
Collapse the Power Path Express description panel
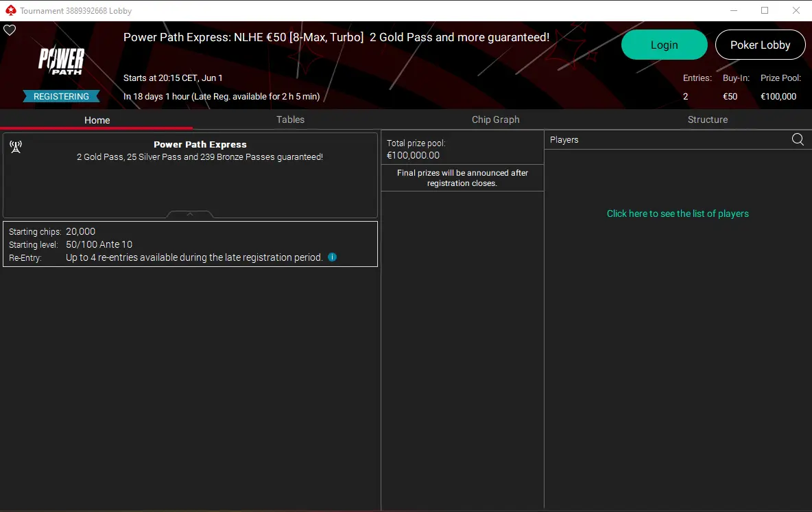tap(189, 214)
